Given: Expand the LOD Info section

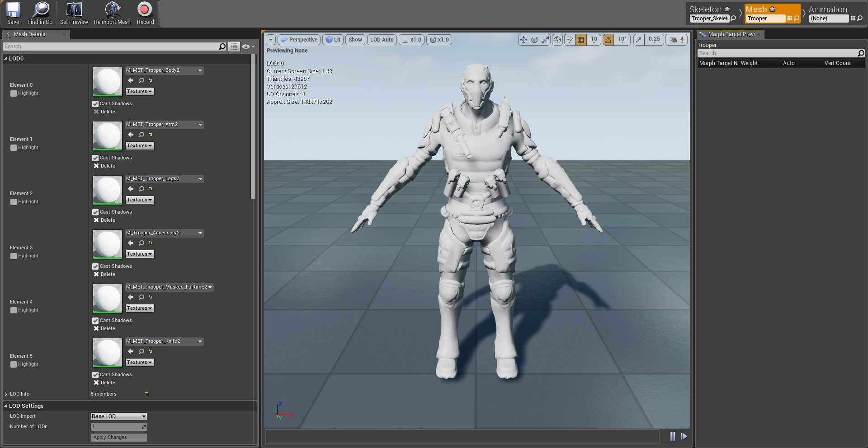Looking at the screenshot, I should tap(6, 394).
